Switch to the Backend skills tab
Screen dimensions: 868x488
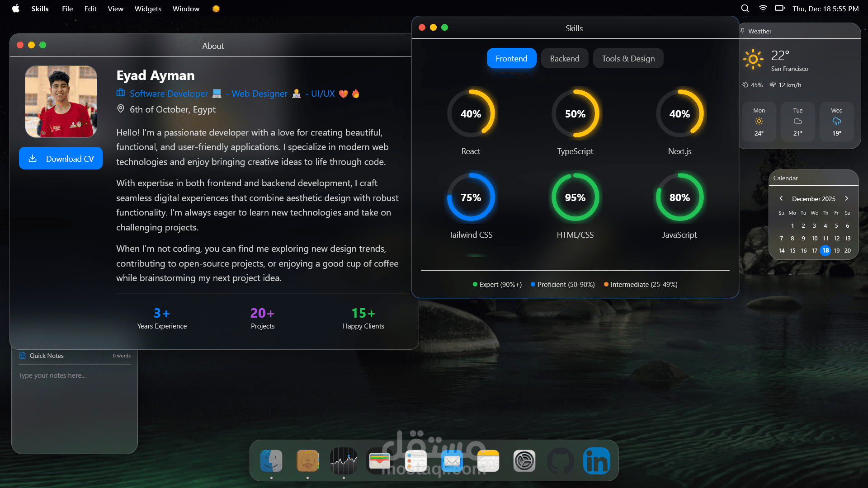(x=564, y=58)
